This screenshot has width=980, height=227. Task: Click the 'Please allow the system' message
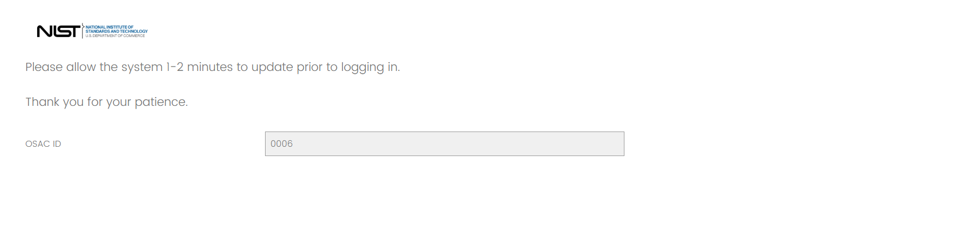(212, 67)
